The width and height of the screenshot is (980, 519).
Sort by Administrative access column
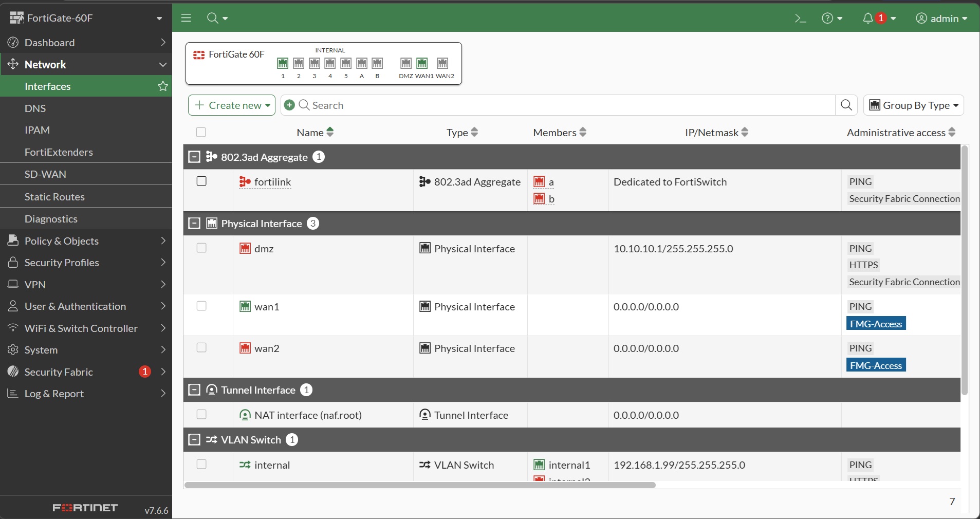(901, 133)
